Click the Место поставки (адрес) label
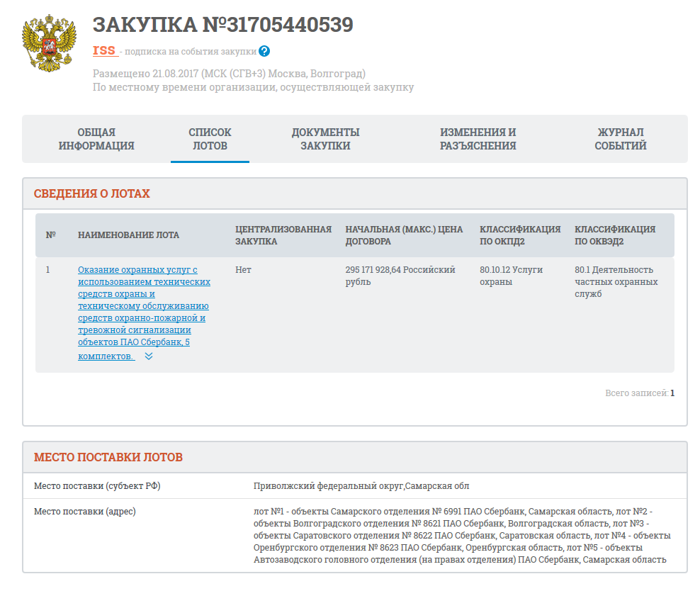The image size is (700, 591). pyautogui.click(x=85, y=511)
